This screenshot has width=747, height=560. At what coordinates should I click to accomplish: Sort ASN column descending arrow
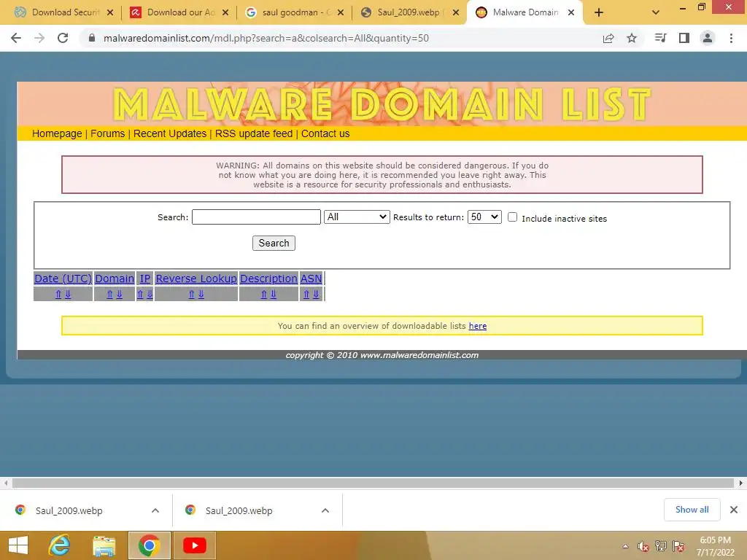(x=316, y=295)
